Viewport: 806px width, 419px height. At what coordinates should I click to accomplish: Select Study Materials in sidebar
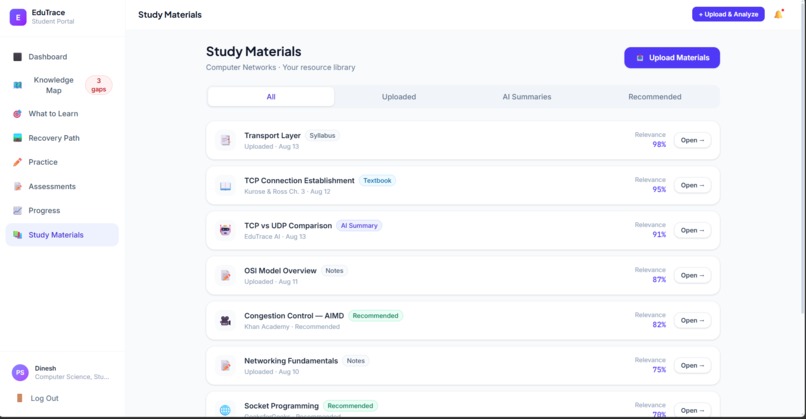click(x=62, y=234)
